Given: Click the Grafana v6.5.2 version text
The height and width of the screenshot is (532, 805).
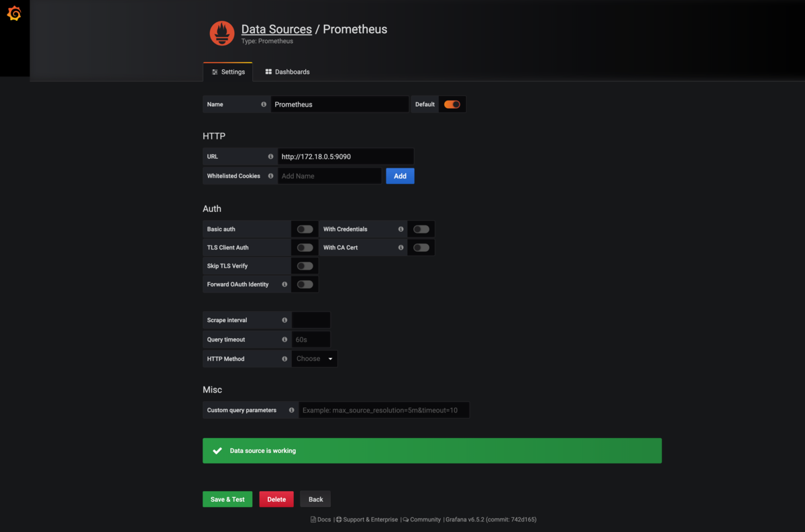Looking at the screenshot, I should pyautogui.click(x=491, y=519).
